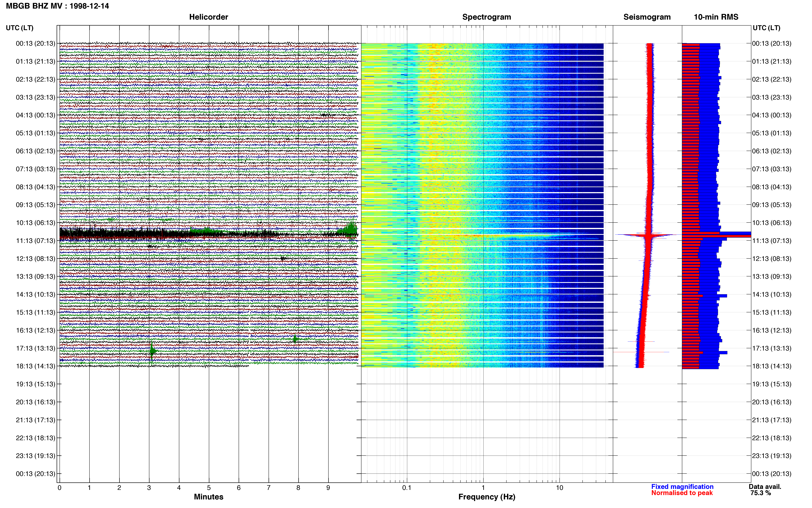Click left time label 07:13 (03:13)
Screen dimensions: 812x508
click(36, 169)
